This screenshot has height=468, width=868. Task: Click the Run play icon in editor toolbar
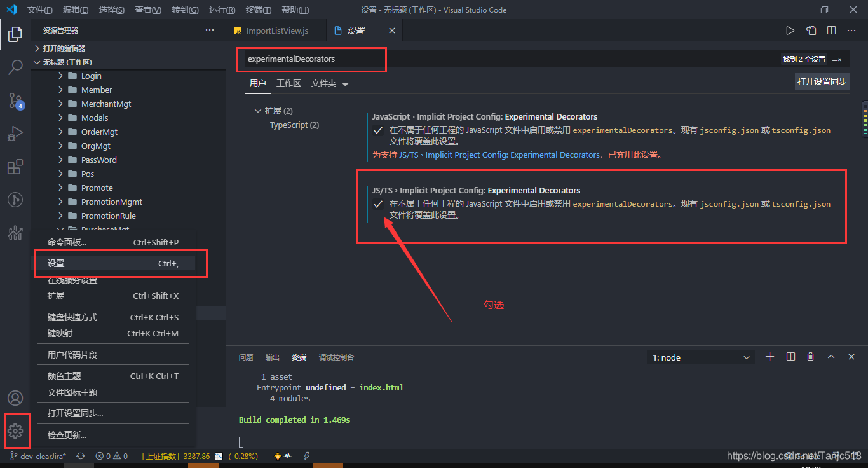pos(790,31)
